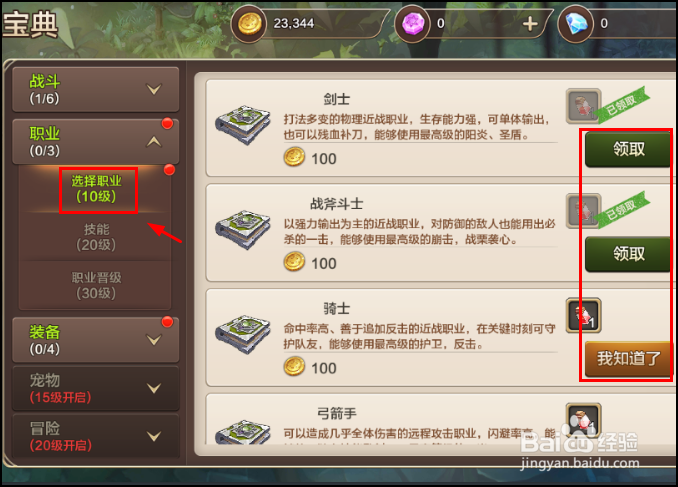
Task: Click the blue diamond currency icon
Action: tap(576, 23)
